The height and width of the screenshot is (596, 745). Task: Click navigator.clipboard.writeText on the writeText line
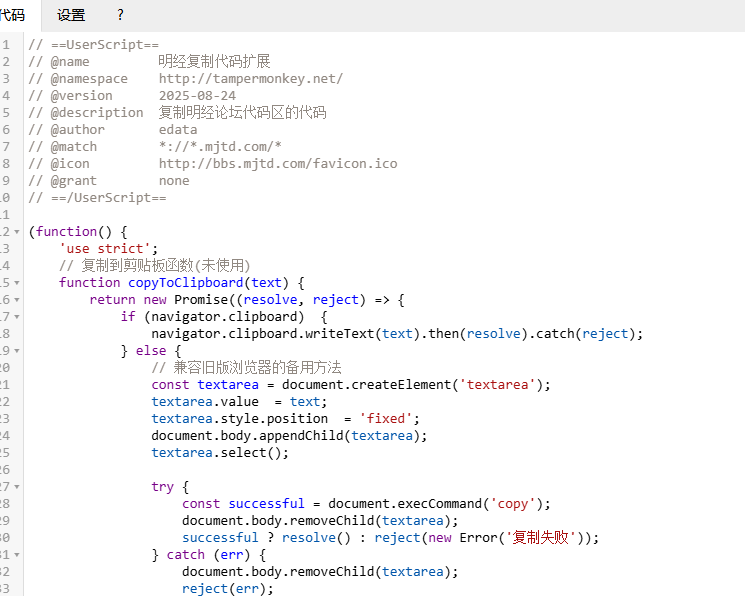263,334
